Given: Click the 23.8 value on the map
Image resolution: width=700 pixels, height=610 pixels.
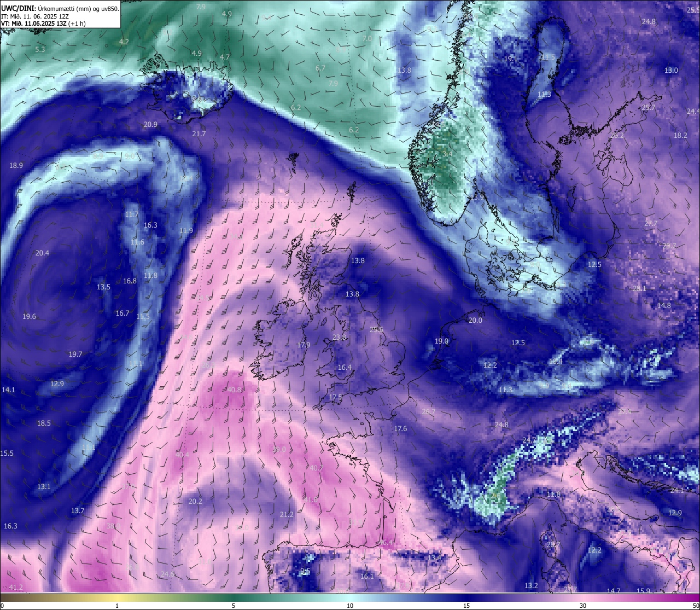Looking at the screenshot, I should point(340,337).
